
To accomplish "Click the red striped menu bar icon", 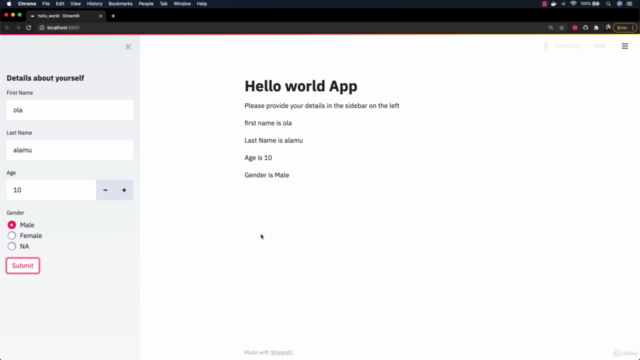I will tap(544, 4).
